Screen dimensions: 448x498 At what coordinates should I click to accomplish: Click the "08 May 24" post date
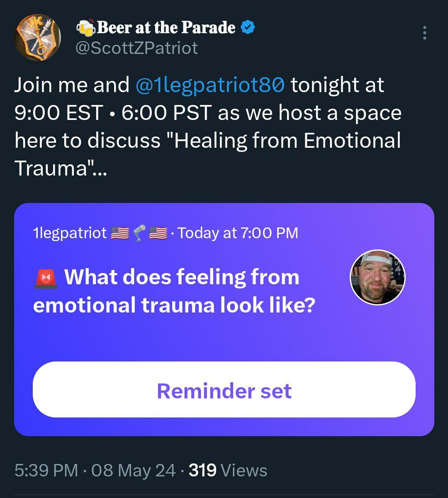click(133, 470)
